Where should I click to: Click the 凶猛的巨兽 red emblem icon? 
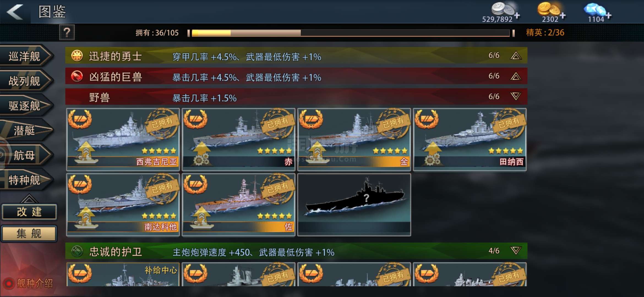77,76
